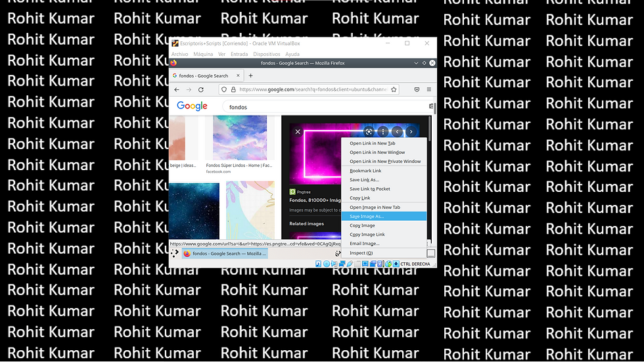Click the diamond icon in Firefox title bar
Screen dimensions: 644x362
click(425, 63)
